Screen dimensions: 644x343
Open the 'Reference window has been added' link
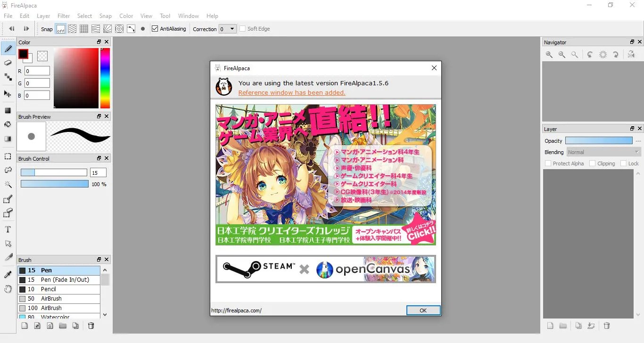point(292,92)
